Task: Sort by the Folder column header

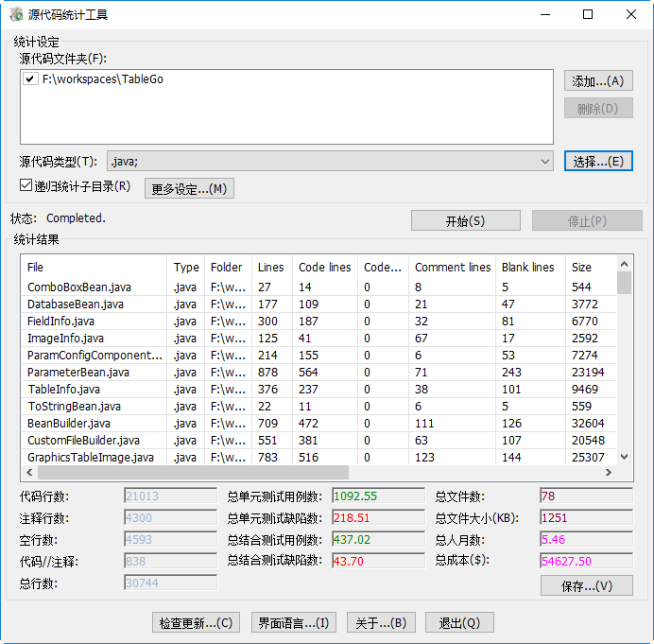Action: click(228, 267)
